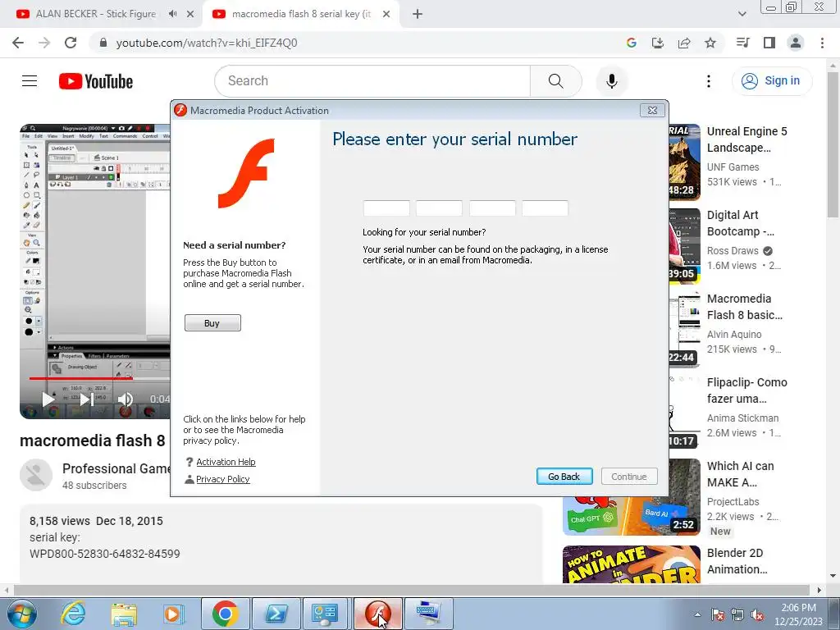This screenshot has width=840, height=630.
Task: Search with voice using the microphone icon
Action: point(612,81)
